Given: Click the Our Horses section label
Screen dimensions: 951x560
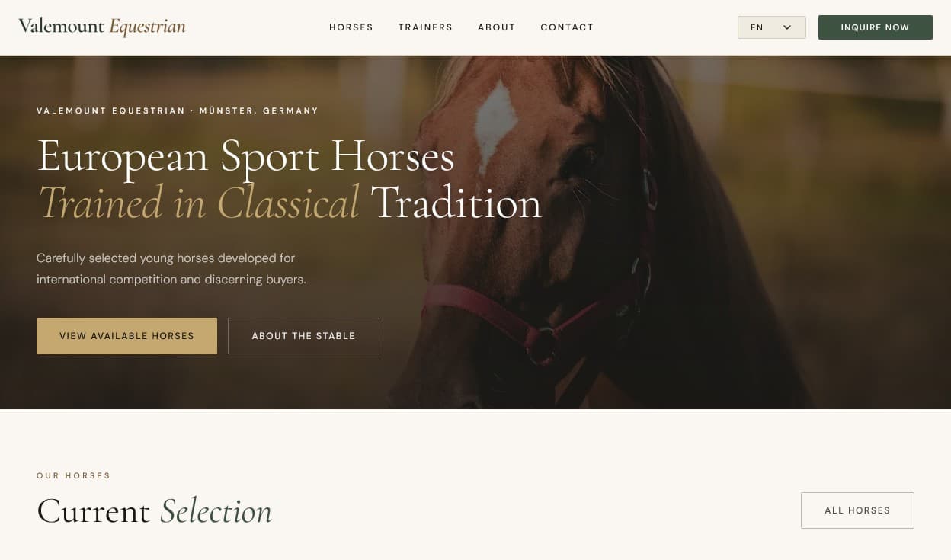Looking at the screenshot, I should pos(73,476).
